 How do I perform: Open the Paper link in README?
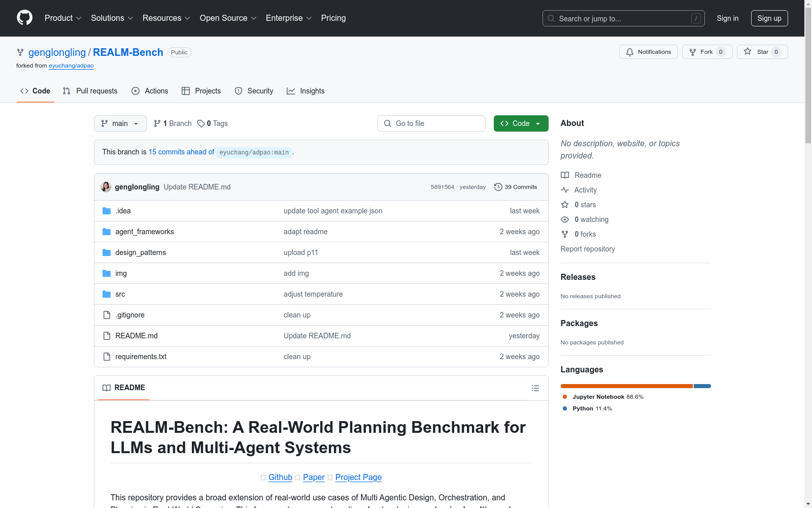click(314, 478)
